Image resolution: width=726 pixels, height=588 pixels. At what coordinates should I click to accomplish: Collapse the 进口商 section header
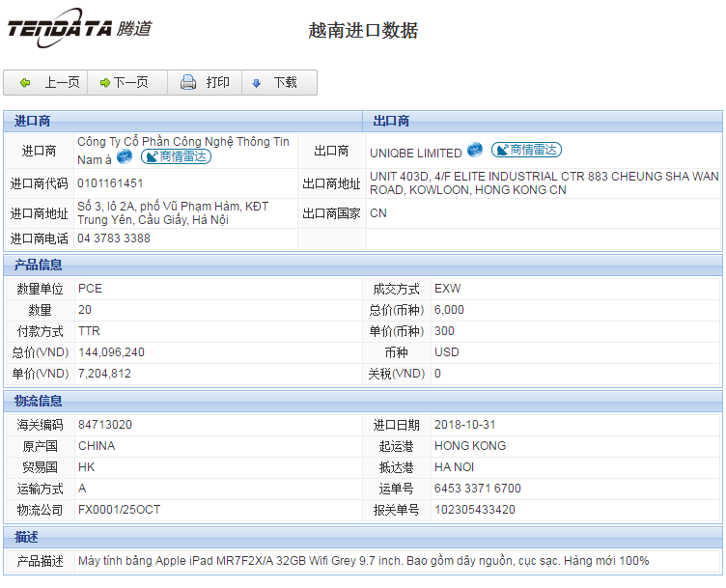pyautogui.click(x=33, y=121)
